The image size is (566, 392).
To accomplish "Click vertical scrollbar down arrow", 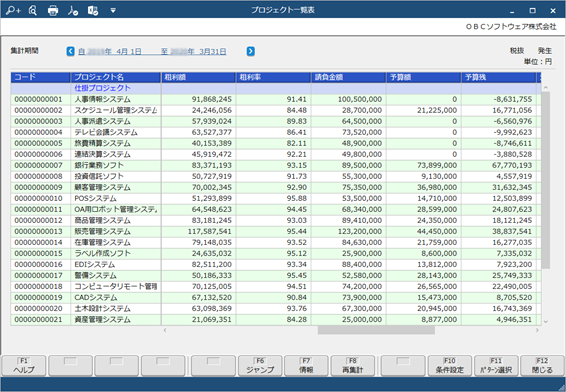I will [x=546, y=321].
